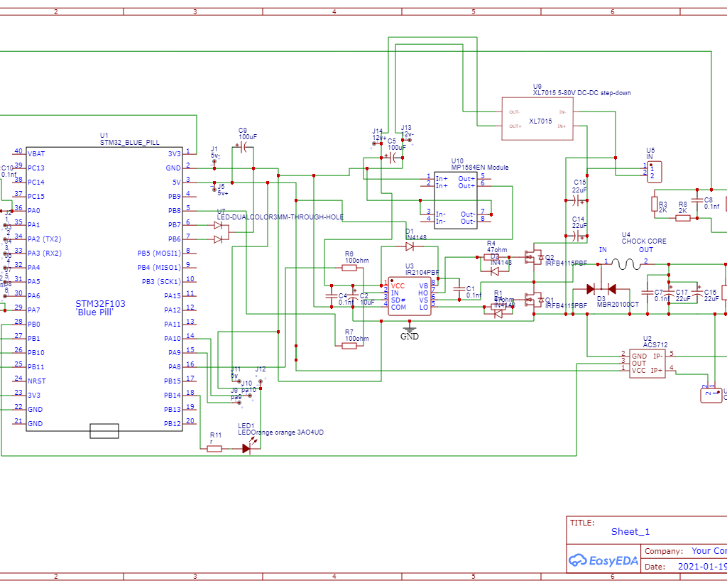Select the R3 2K resistor symbol
Viewport: 727px width, 588px height.
tap(654, 204)
